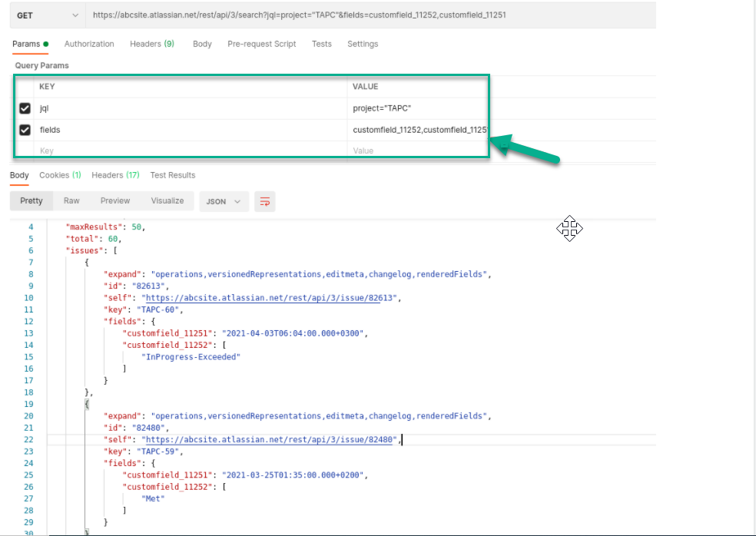This screenshot has width=756, height=536.
Task: Uncheck the jql query parameter checkbox
Action: (25, 108)
